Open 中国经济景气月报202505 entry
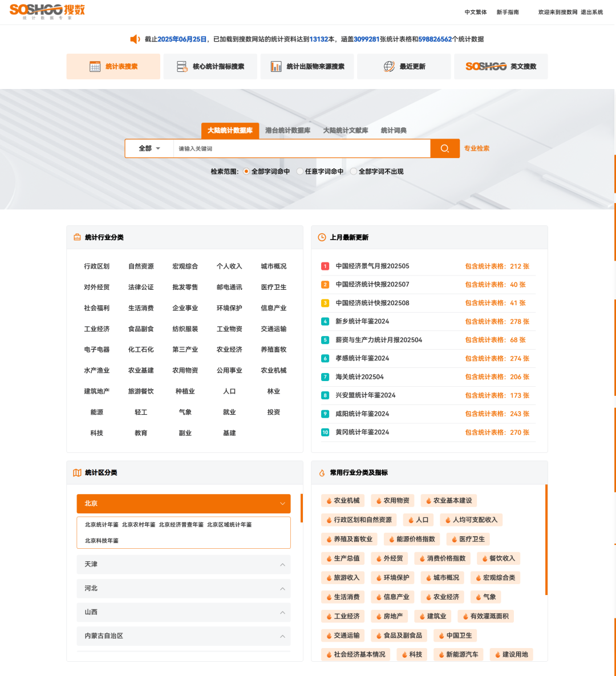 [x=372, y=266]
